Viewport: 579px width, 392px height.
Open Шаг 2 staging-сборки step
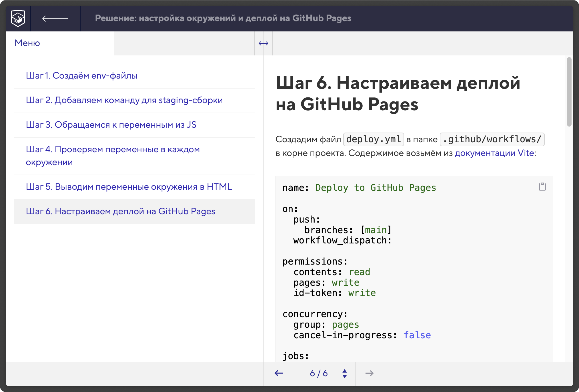point(124,100)
